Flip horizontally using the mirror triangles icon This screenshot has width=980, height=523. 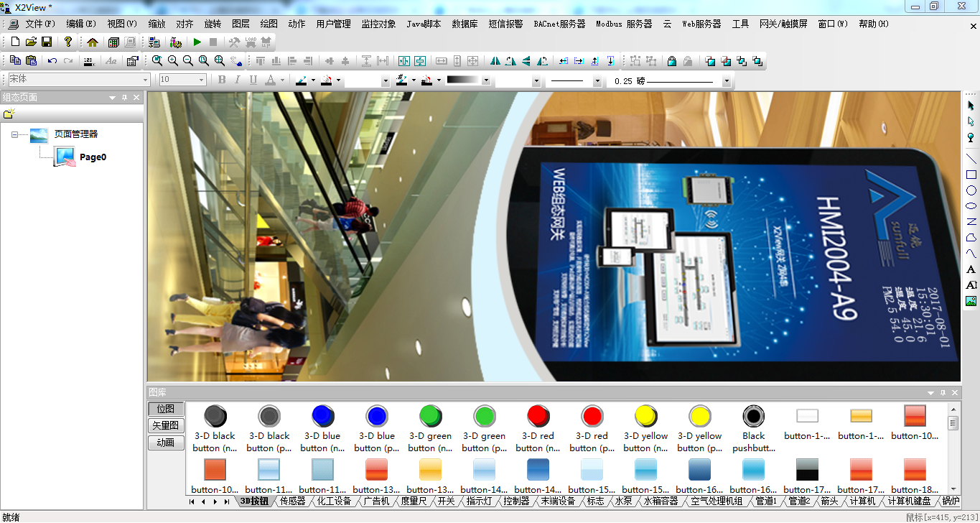[x=495, y=61]
